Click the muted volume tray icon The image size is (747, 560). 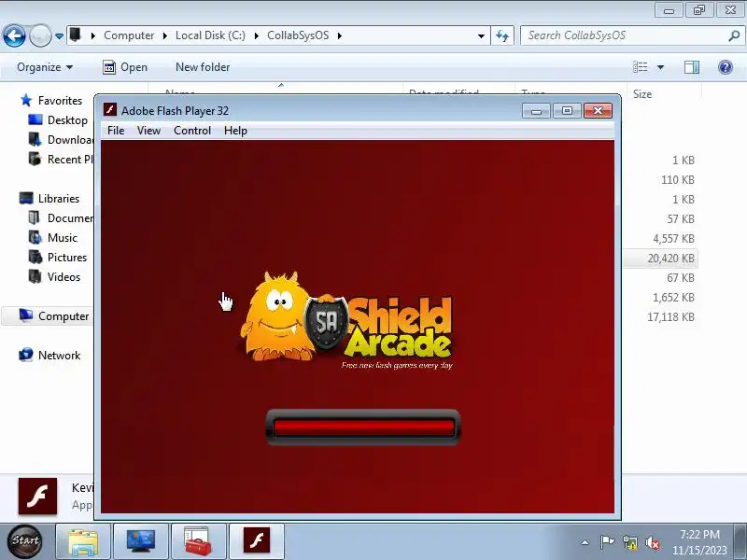pyautogui.click(x=652, y=542)
